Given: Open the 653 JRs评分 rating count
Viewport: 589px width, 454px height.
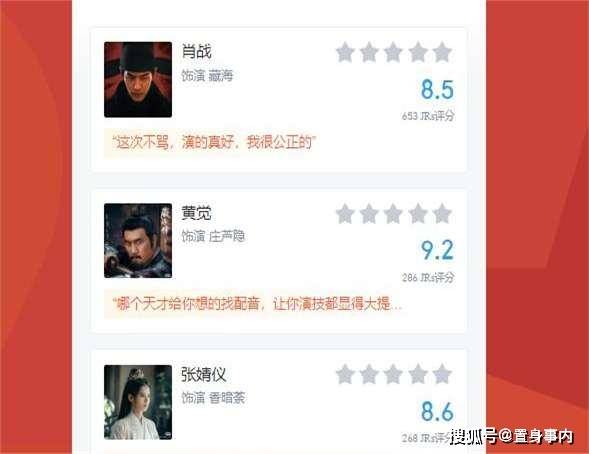Looking at the screenshot, I should [428, 116].
